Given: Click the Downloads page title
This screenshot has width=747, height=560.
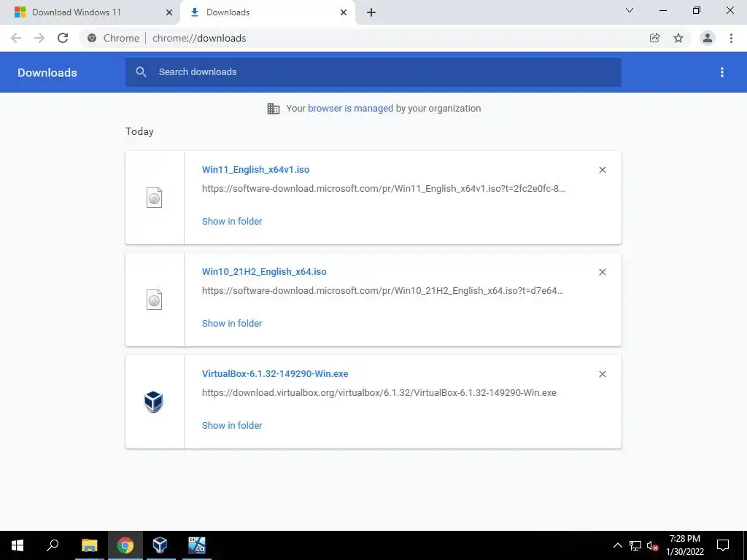Looking at the screenshot, I should pos(47,72).
